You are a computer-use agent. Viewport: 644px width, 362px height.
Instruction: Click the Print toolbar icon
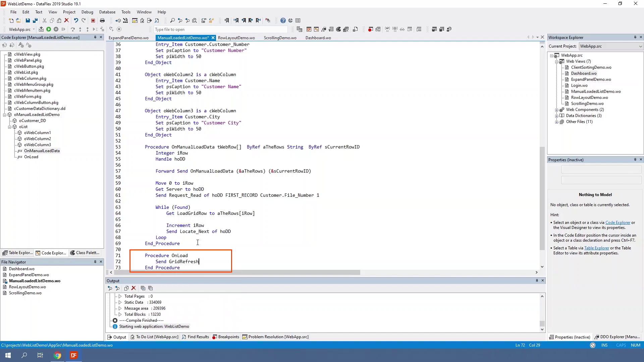pos(102,20)
